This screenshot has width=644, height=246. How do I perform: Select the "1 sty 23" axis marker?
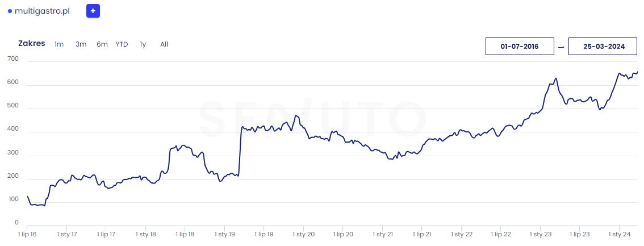point(541,234)
